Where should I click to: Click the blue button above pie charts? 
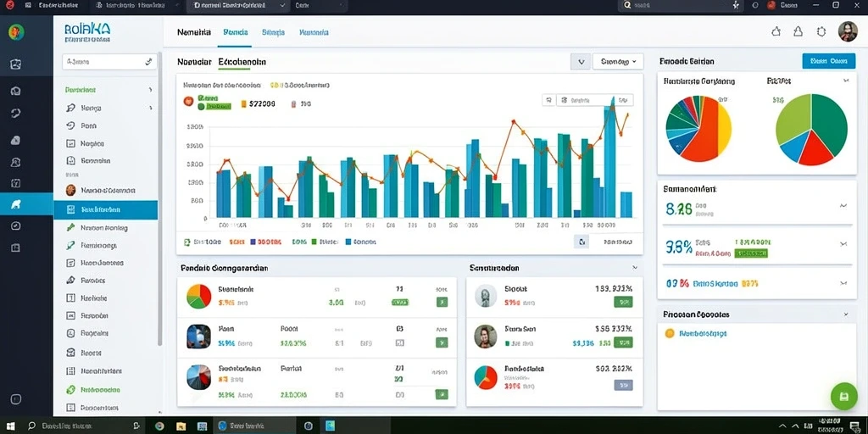click(827, 61)
